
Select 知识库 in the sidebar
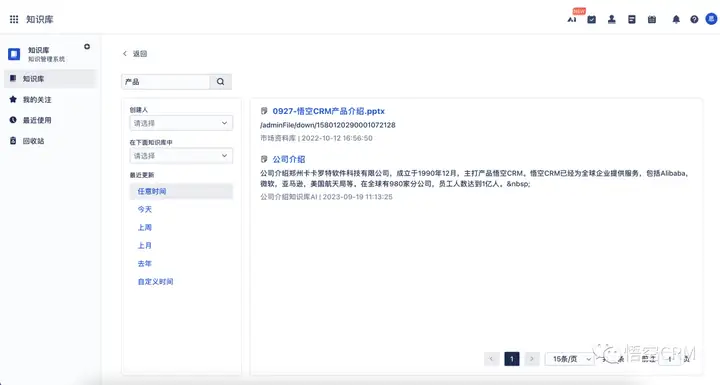(x=51, y=79)
